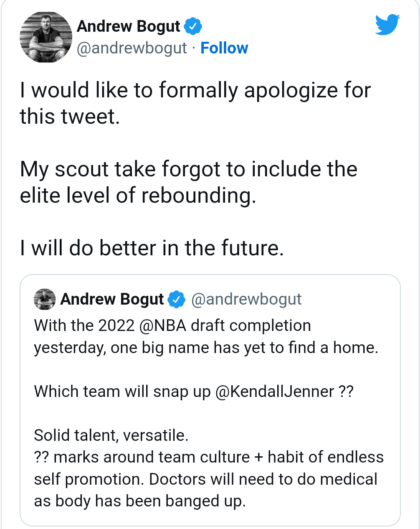420x529 pixels.
Task: Open the @andrewbogut handle in tweet header
Action: [132, 48]
